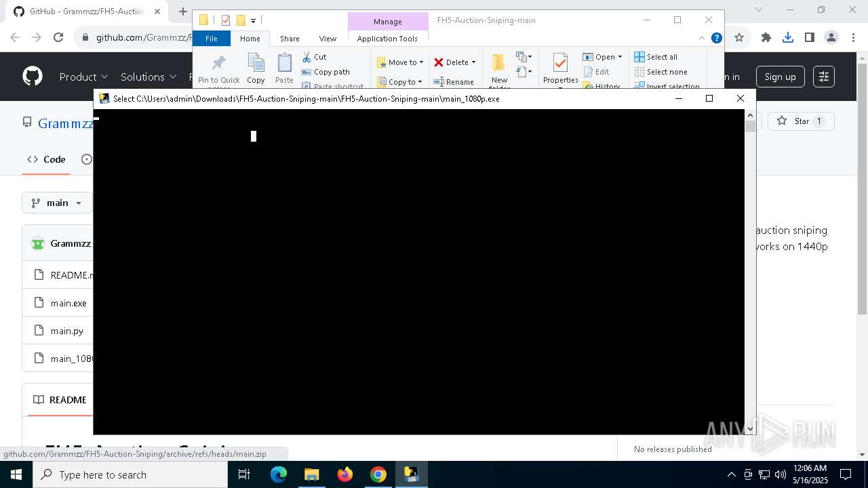The image size is (868, 488).
Task: Click Edit in the Explorer ribbon
Action: tap(596, 72)
